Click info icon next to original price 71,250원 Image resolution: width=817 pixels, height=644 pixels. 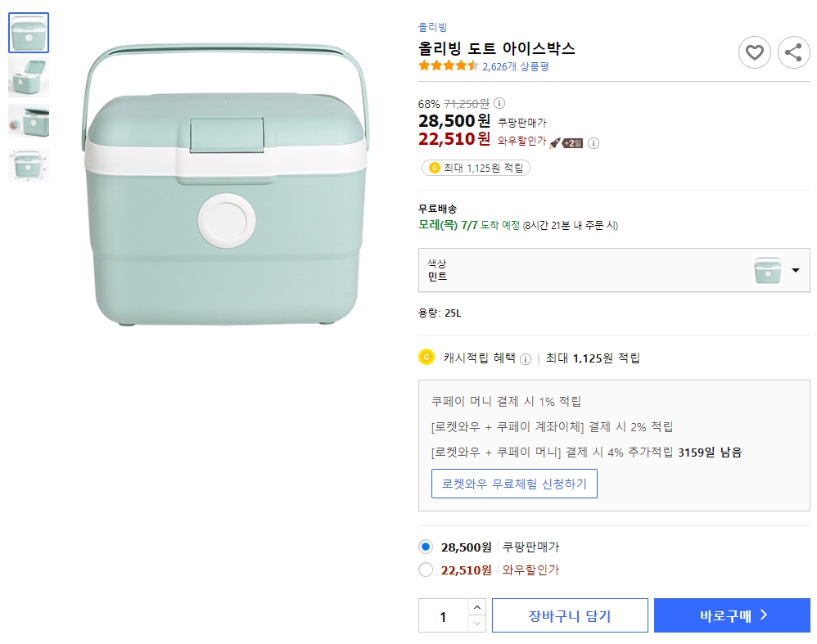[x=499, y=103]
